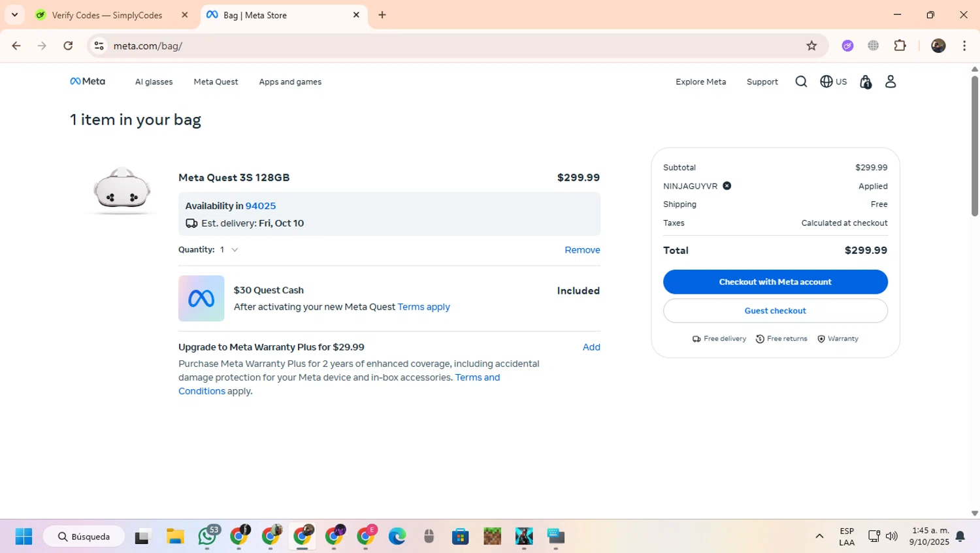The width and height of the screenshot is (980, 553).
Task: Open the account profile icon in header
Action: (x=890, y=82)
